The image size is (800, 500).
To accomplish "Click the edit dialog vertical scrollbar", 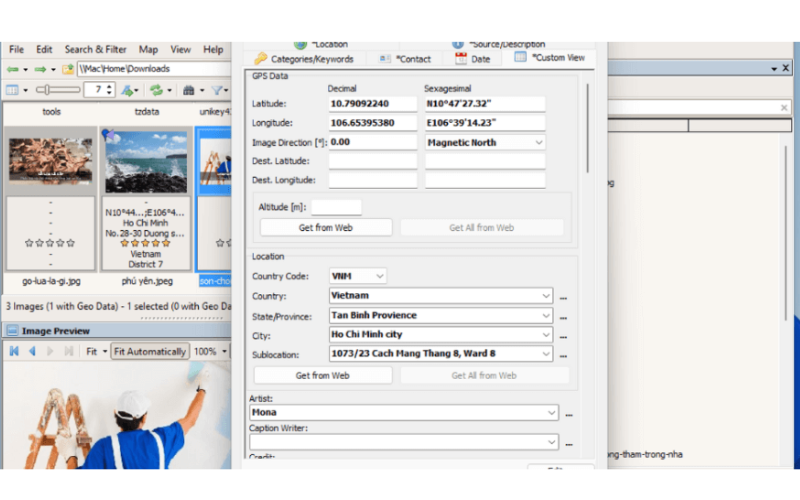I will pyautogui.click(x=587, y=129).
